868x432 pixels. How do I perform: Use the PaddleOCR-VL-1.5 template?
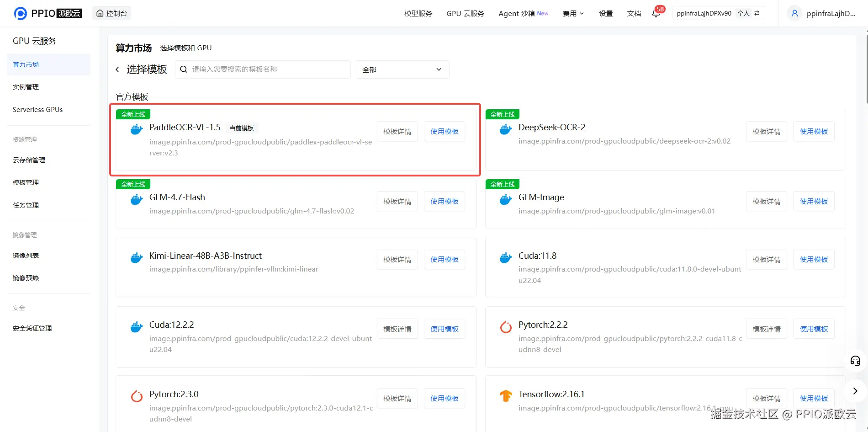tap(445, 132)
